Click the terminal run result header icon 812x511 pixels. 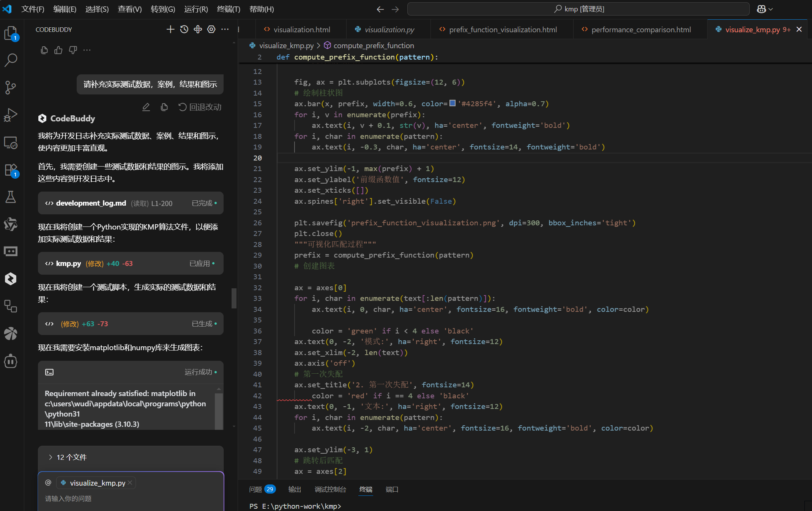[x=49, y=372]
